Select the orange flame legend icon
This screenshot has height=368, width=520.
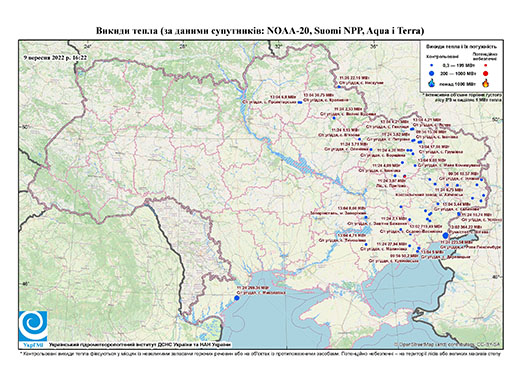(486, 83)
